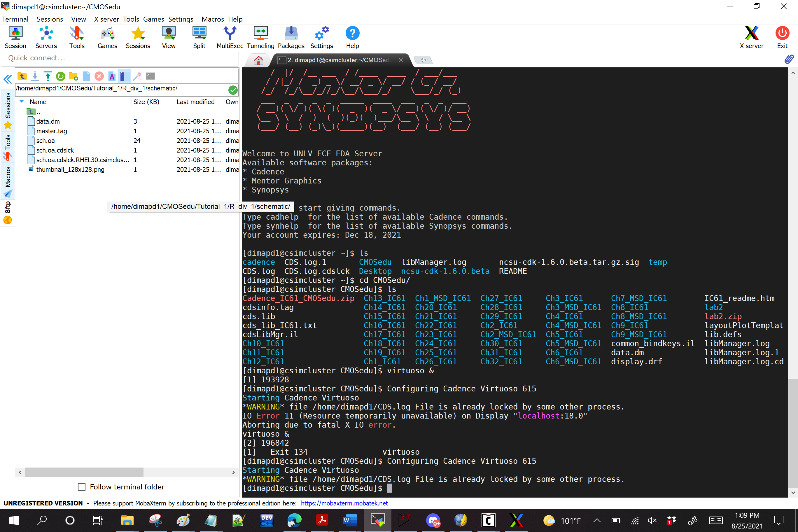
Task: Click the red delete file icon
Action: 99,76
